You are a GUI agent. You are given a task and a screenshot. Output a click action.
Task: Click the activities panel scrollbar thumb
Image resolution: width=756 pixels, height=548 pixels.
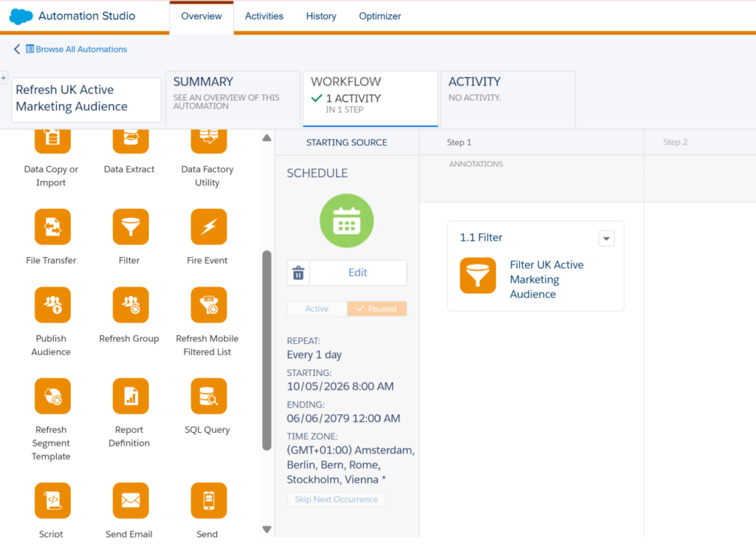[x=267, y=350]
